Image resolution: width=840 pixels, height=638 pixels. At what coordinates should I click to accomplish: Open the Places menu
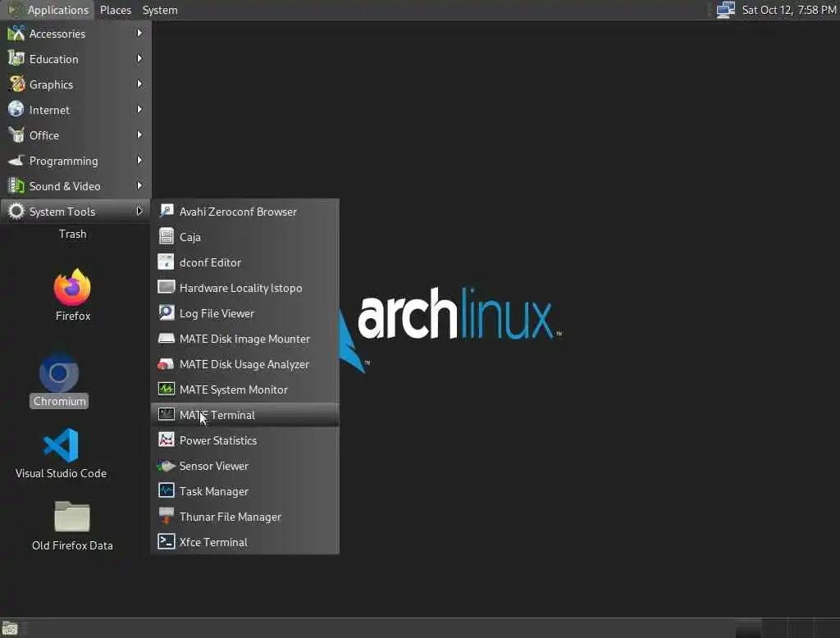pos(116,10)
